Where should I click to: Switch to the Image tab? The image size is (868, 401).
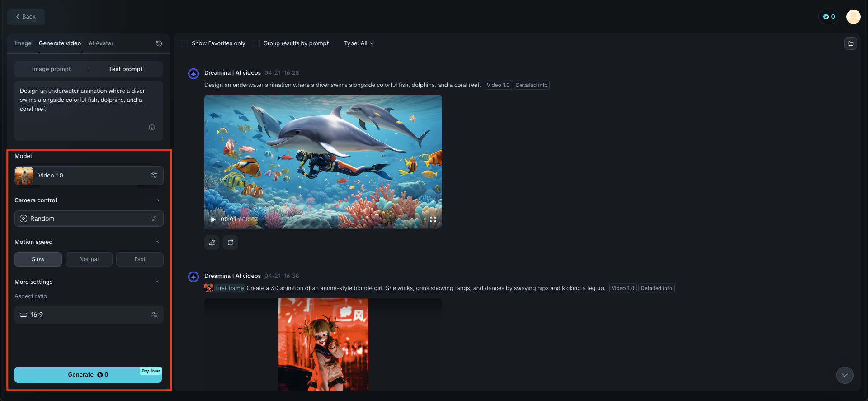tap(23, 43)
